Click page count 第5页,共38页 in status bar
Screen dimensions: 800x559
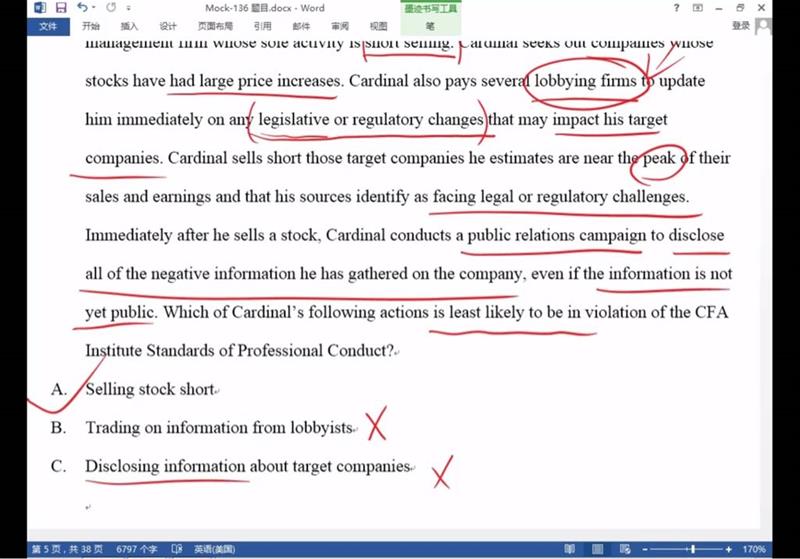[67, 549]
